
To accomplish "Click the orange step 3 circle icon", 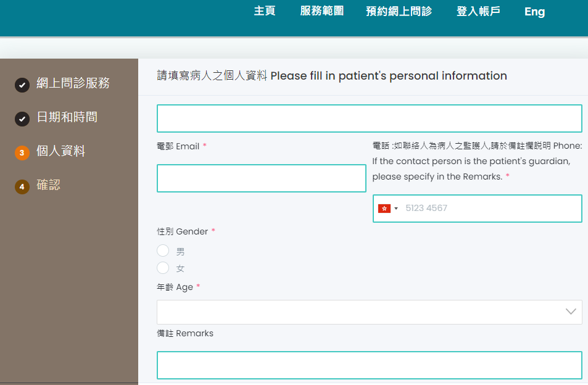I will [x=22, y=152].
